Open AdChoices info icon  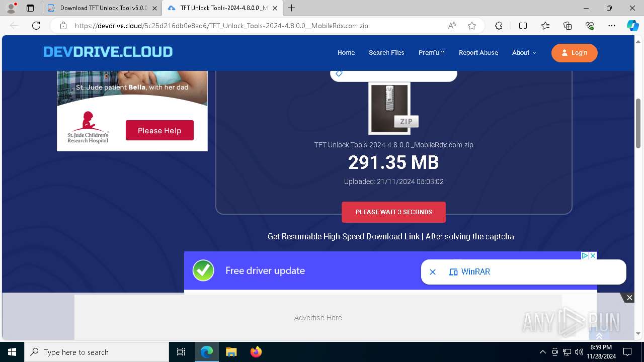[x=585, y=255]
